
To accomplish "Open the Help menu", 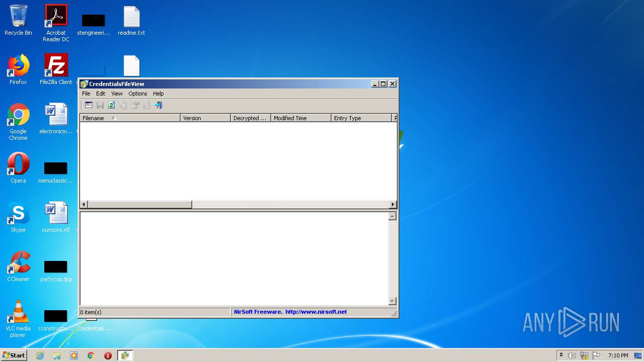I will pyautogui.click(x=158, y=94).
